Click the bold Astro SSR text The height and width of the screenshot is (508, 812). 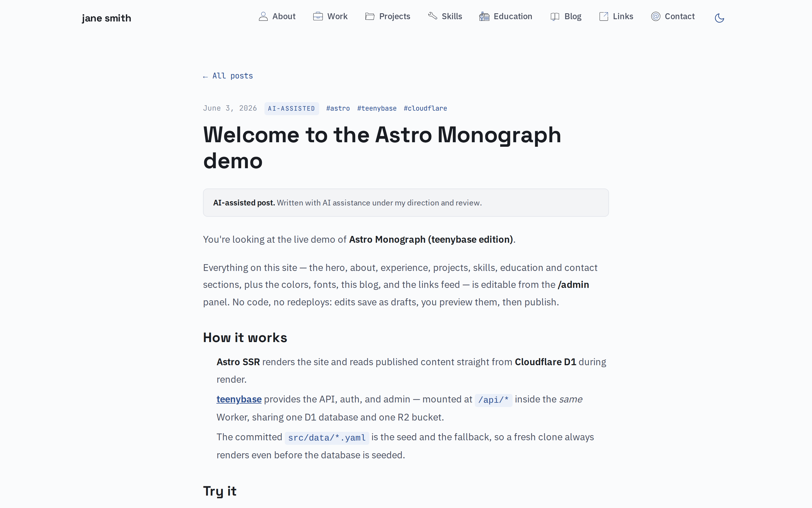(x=238, y=362)
